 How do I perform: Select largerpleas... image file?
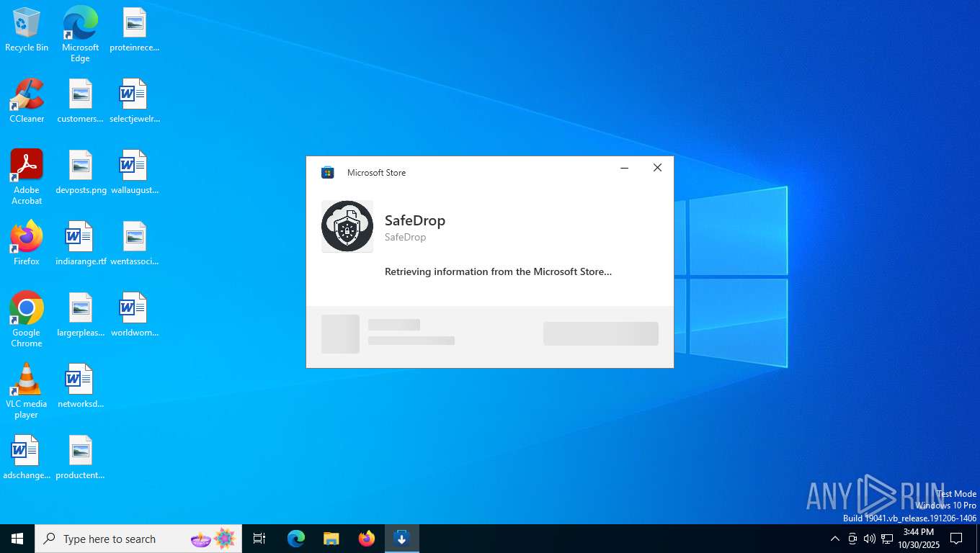tap(80, 315)
